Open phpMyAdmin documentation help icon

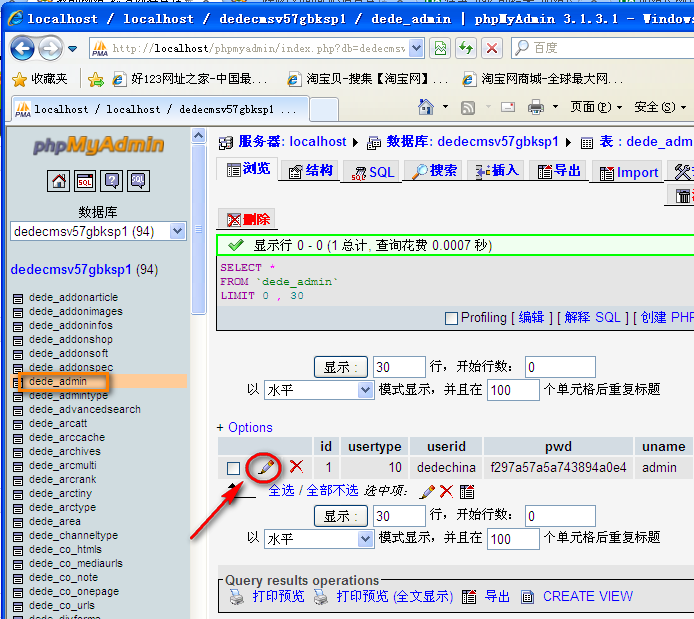[112, 181]
